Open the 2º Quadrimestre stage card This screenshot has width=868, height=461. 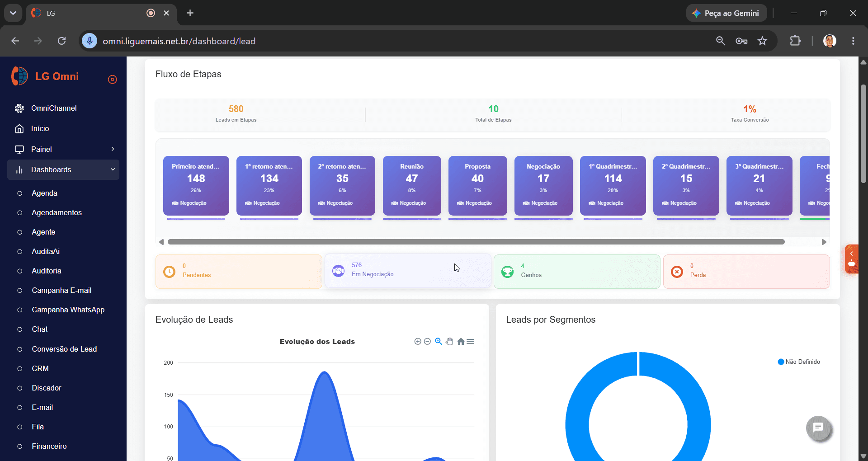click(686, 186)
